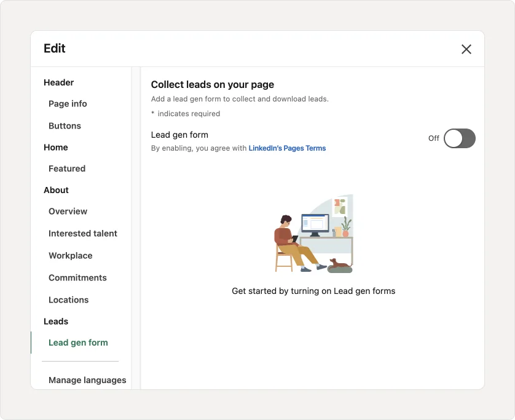Select the Lead gen form sidebar item
The width and height of the screenshot is (515, 420).
[x=78, y=343]
